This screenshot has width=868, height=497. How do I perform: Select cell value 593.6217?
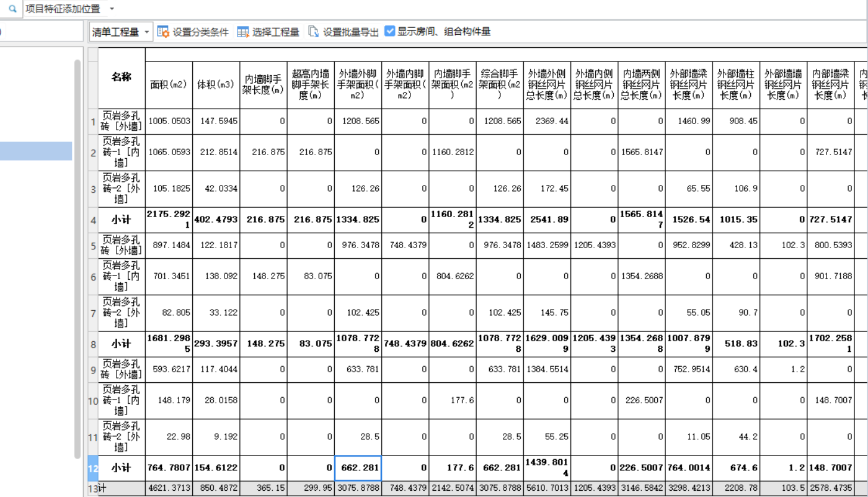click(169, 370)
